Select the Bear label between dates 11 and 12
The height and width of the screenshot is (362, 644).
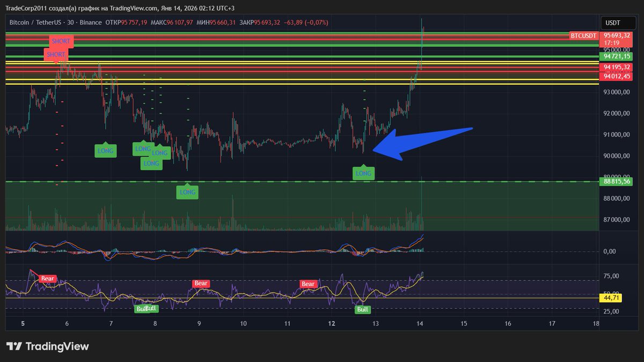coord(308,284)
